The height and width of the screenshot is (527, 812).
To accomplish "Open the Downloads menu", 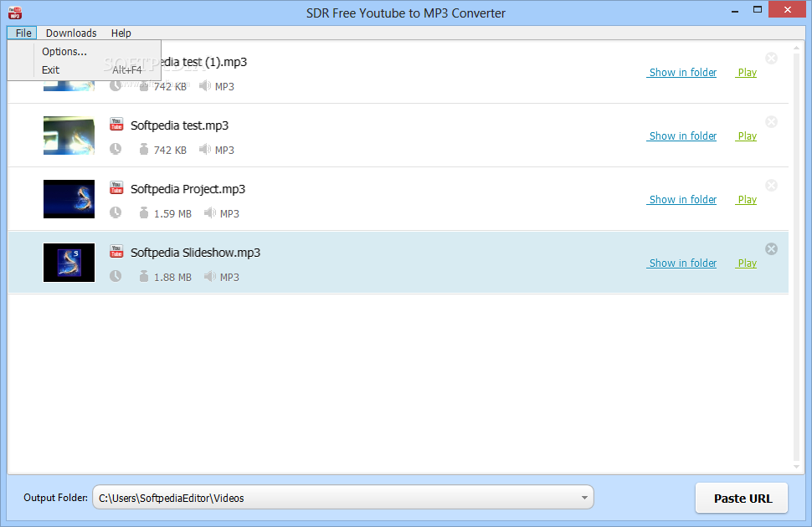I will (x=71, y=33).
